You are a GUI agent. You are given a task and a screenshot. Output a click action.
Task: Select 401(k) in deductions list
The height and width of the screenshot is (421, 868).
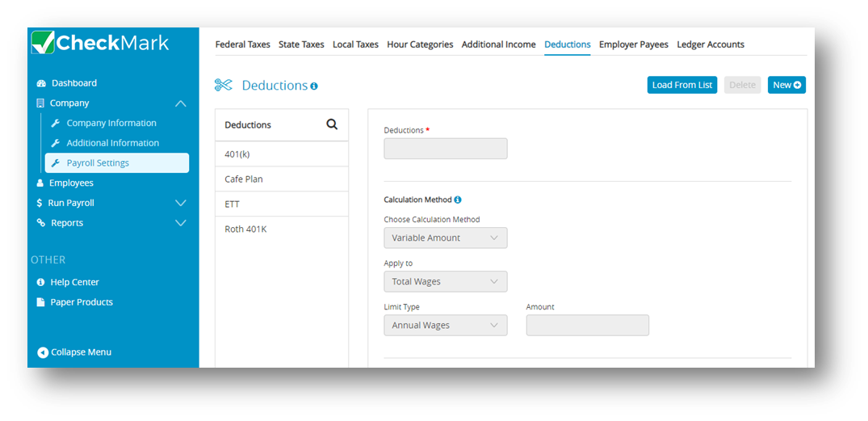pyautogui.click(x=282, y=154)
